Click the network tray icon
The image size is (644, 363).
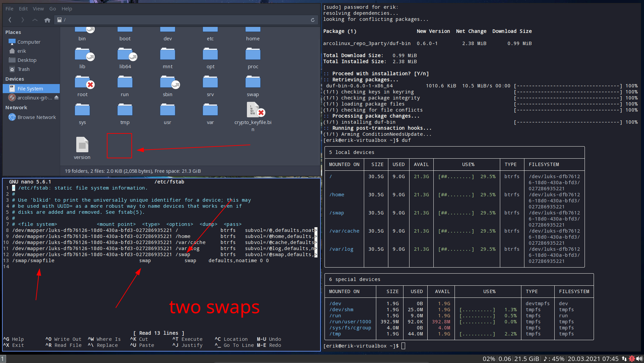[624, 359]
